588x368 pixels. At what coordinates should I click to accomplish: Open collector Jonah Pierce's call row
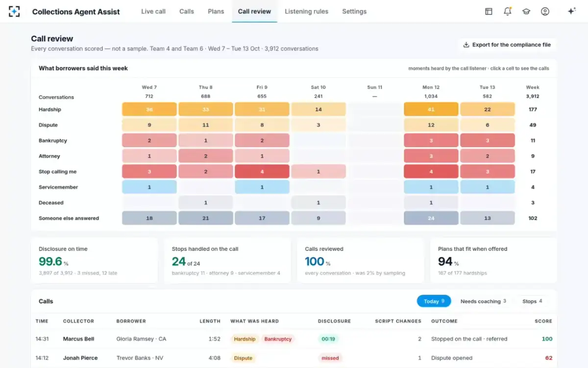coord(294,358)
